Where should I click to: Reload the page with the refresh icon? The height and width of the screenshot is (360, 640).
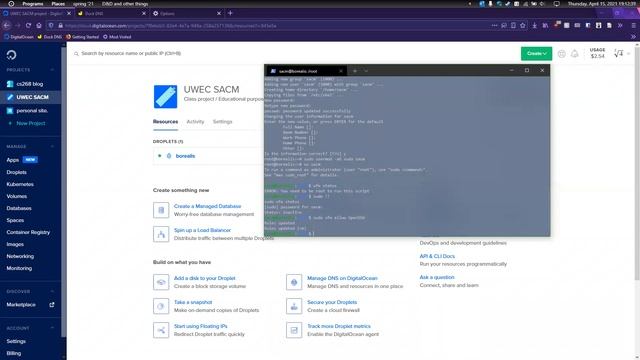pos(28,25)
